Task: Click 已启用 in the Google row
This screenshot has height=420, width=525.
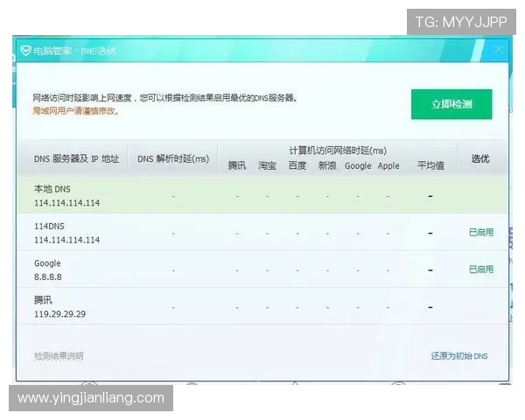Action: pyautogui.click(x=480, y=269)
